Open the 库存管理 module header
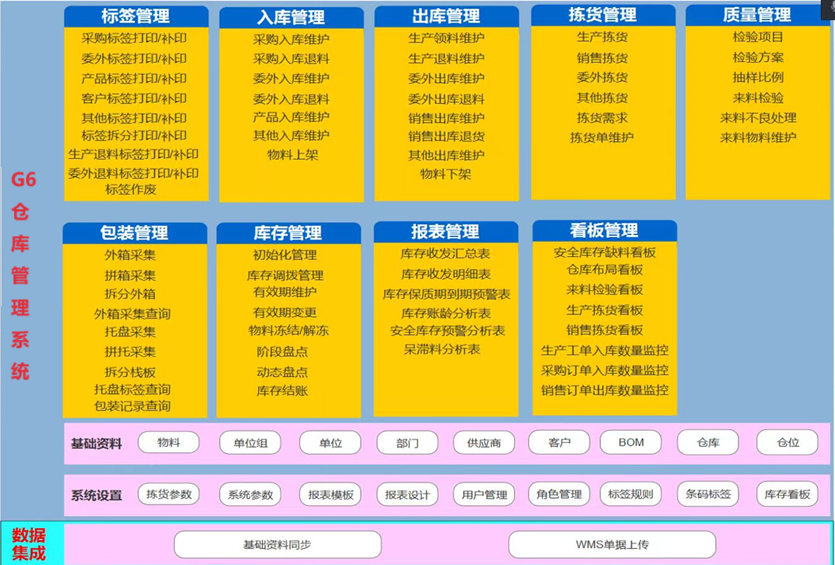The image size is (835, 565). pos(289,233)
